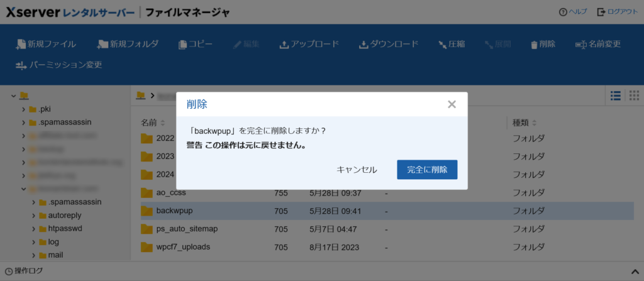
Task: Sort by 名前 column header
Action: click(153, 123)
